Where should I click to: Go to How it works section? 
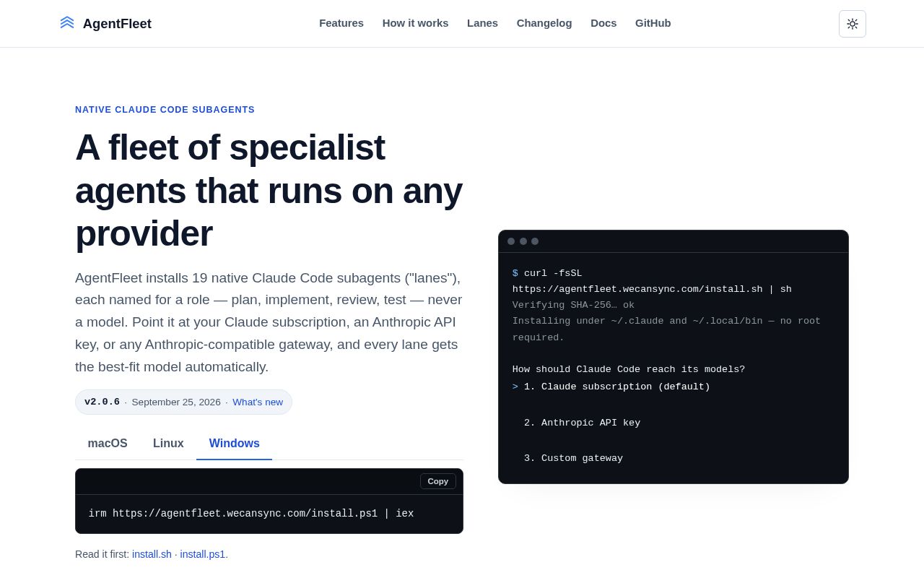tap(415, 23)
